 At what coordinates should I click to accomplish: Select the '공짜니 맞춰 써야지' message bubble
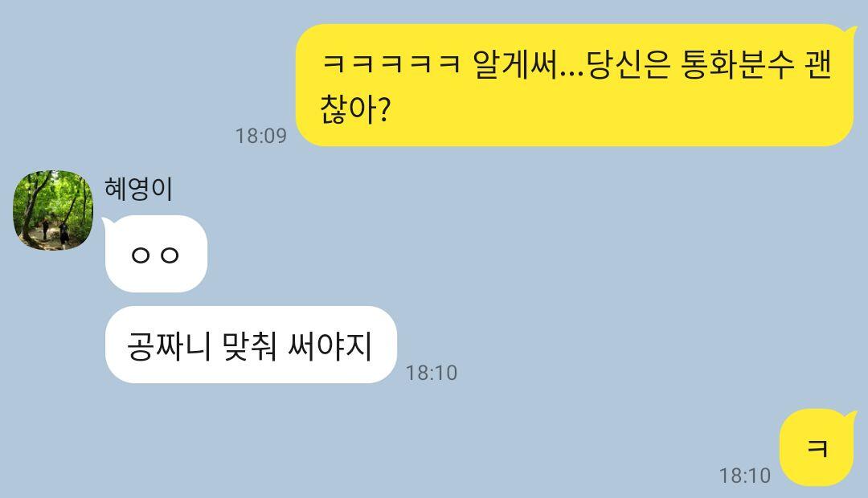tap(251, 345)
